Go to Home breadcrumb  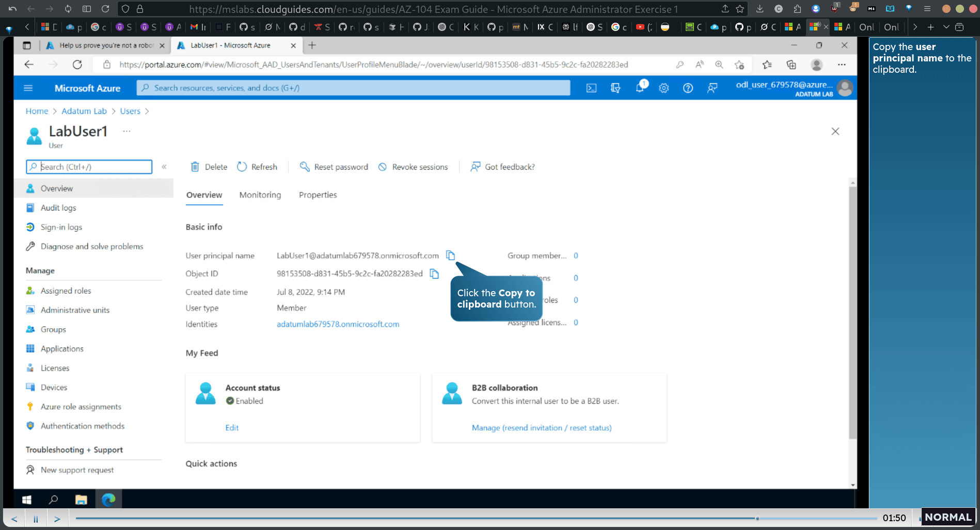click(x=37, y=111)
